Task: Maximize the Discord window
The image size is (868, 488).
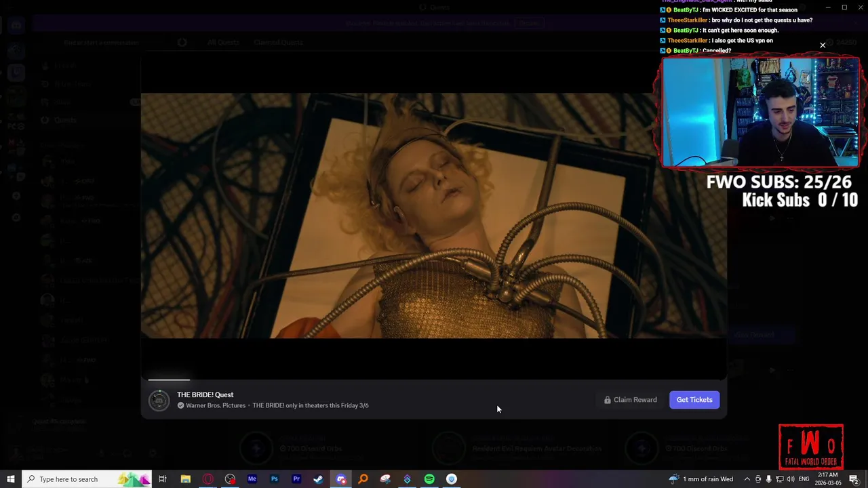Action: tap(844, 7)
